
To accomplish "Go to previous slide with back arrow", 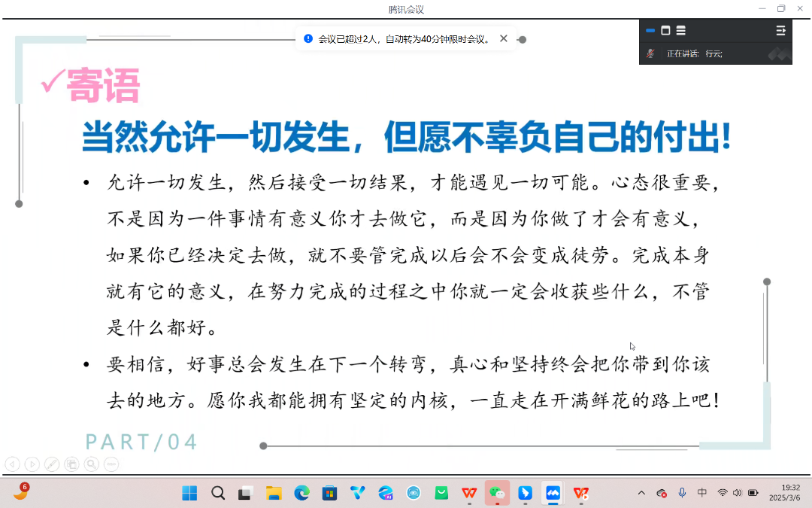I will (x=12, y=464).
